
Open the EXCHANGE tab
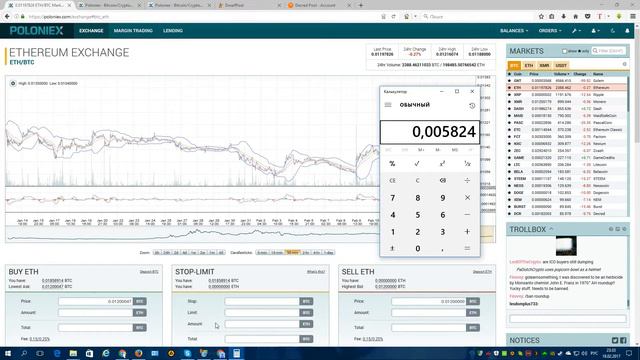pyautogui.click(x=91, y=31)
